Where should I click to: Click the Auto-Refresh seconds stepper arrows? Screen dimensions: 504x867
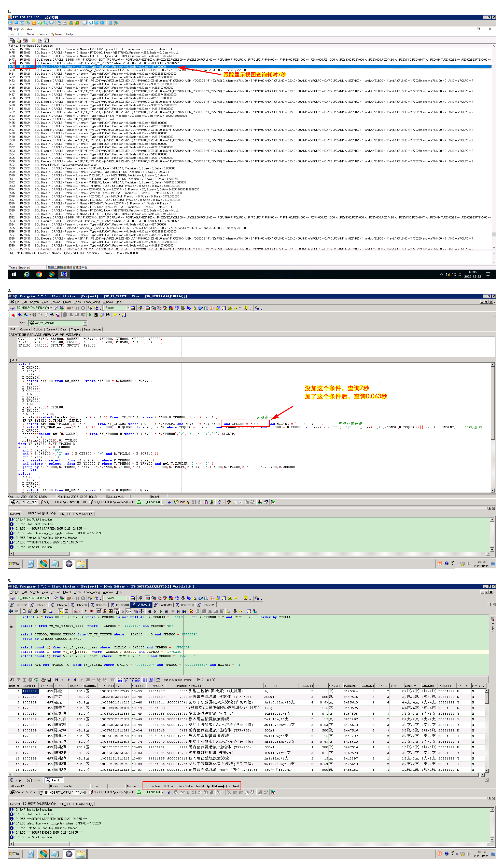click(203, 680)
